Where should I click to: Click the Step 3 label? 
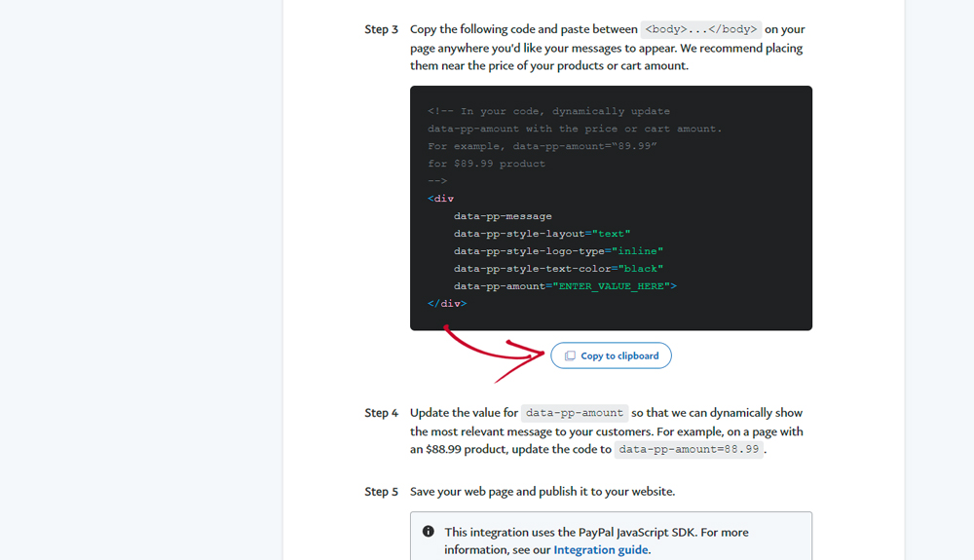coord(381,29)
